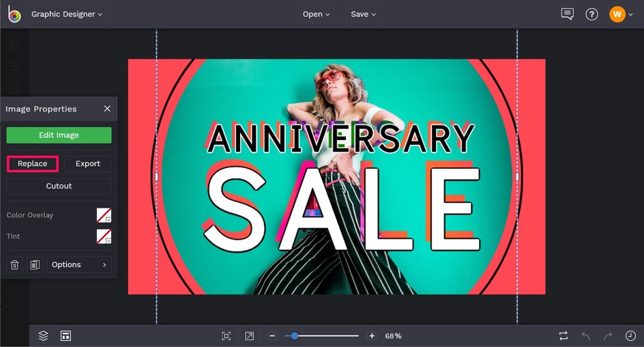Click the Replace button
644x347 pixels.
33,164
